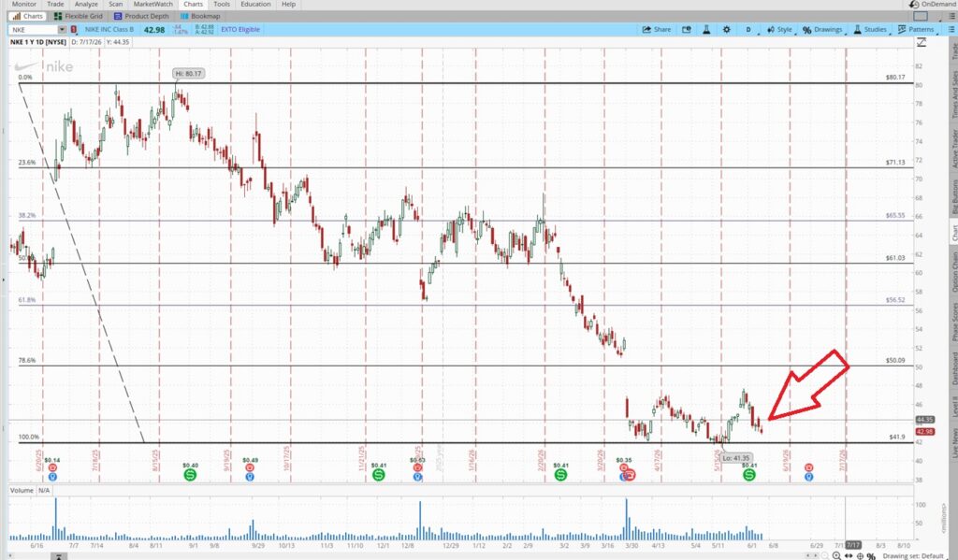
Task: Click the 11/21/25 $0.41 dividend marker
Action: point(379,473)
